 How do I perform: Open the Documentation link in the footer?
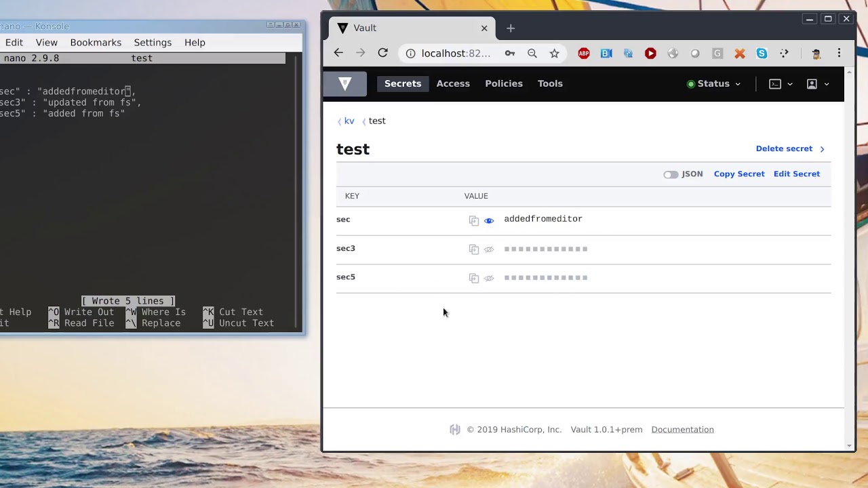pyautogui.click(x=682, y=429)
